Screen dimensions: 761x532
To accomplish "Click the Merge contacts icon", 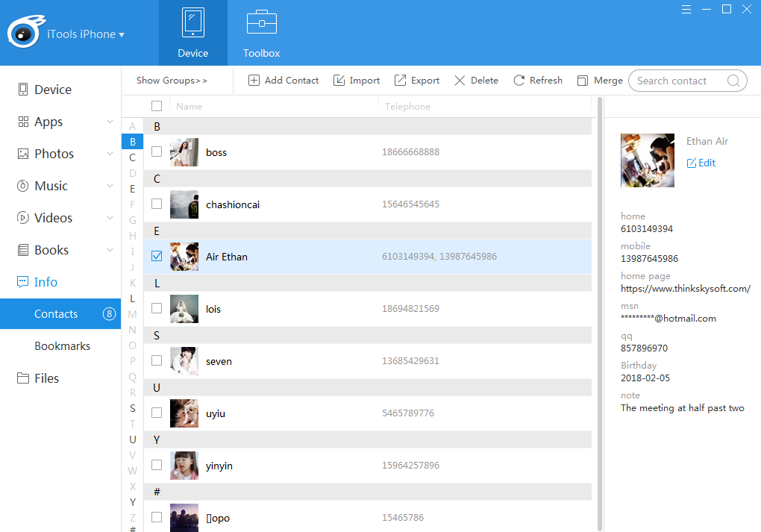I will point(581,81).
